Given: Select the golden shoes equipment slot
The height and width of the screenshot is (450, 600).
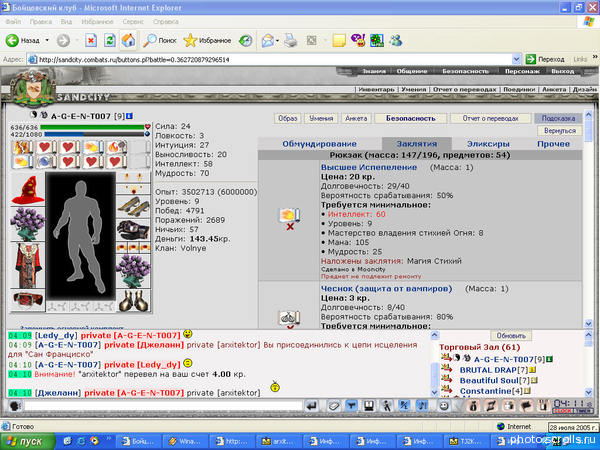Looking at the screenshot, I should (x=133, y=207).
